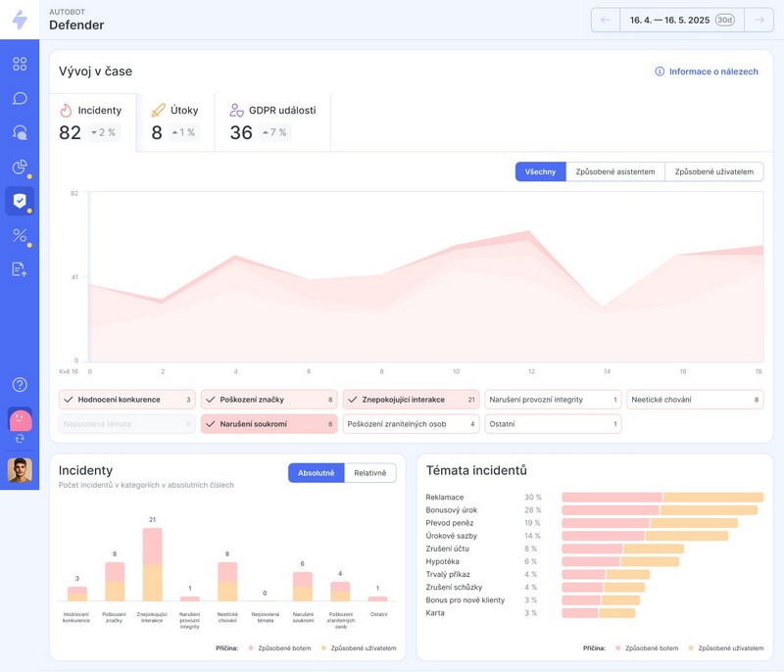784x672 pixels.
Task: Enable the Neetické chování filter
Action: click(695, 400)
